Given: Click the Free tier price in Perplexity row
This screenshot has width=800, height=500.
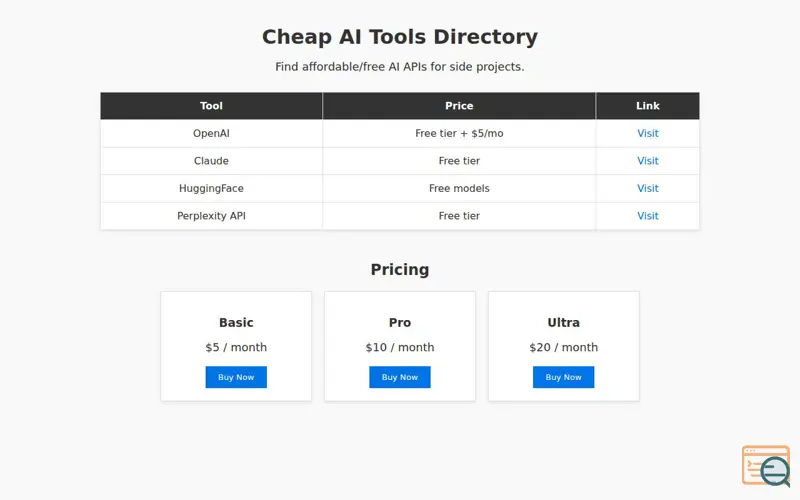Looking at the screenshot, I should click(x=459, y=216).
